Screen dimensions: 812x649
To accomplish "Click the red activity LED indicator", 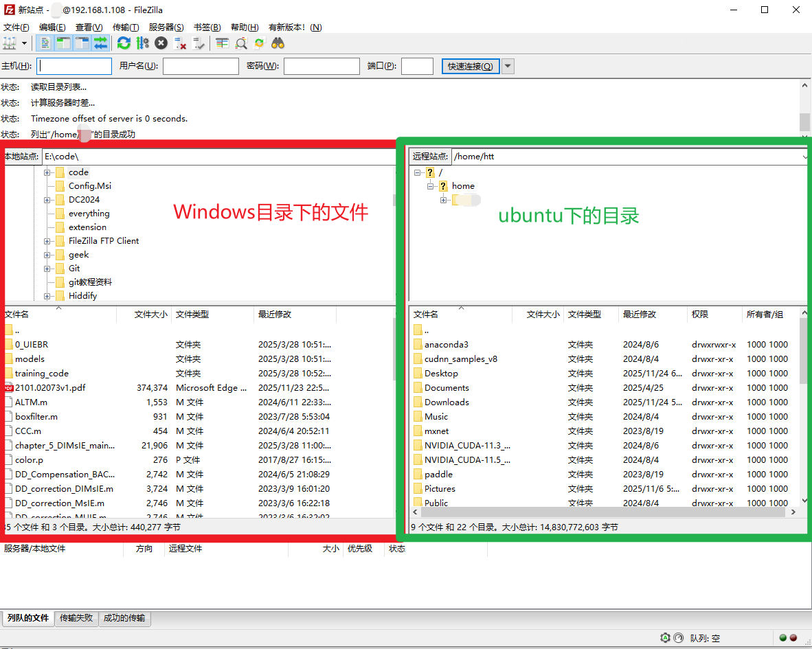I will pyautogui.click(x=793, y=637).
